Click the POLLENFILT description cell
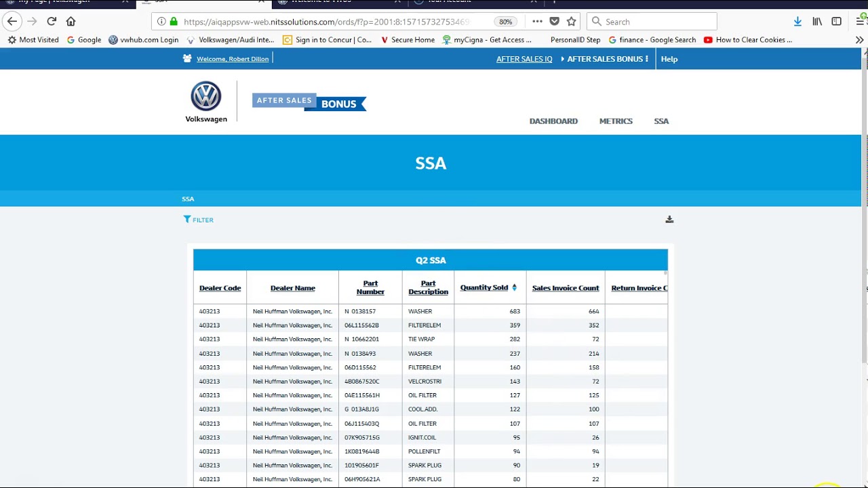The image size is (868, 488). pos(424,451)
